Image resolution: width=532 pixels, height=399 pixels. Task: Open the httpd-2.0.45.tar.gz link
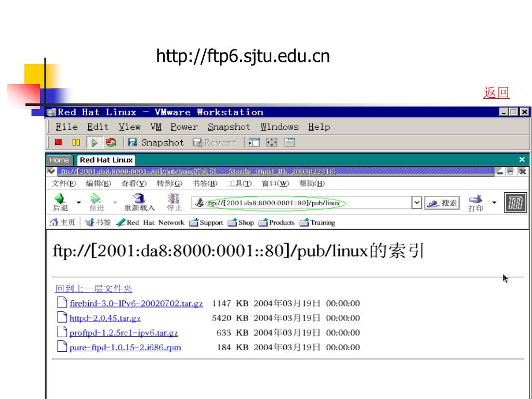(x=105, y=318)
